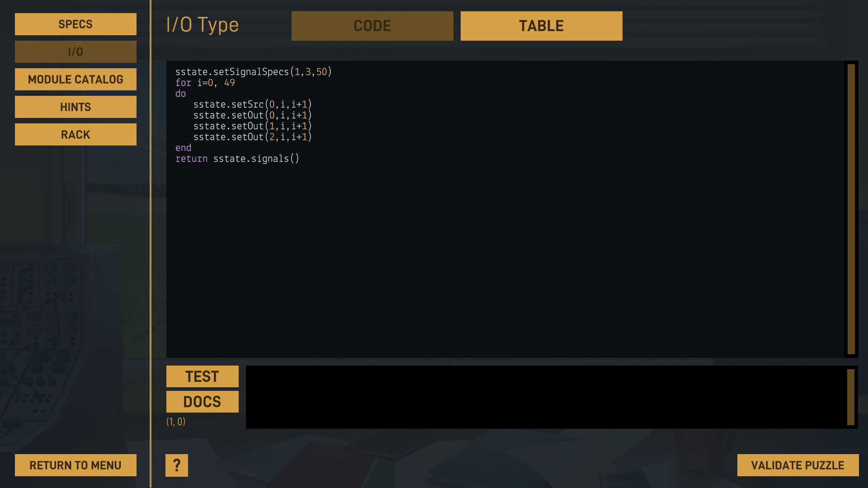Click the code editor scrollbar
868x488 pixels.
tap(850, 208)
